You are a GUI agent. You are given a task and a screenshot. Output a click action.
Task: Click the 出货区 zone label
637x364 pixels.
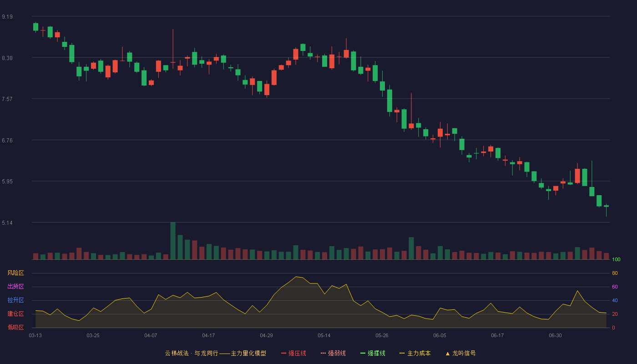[15, 287]
